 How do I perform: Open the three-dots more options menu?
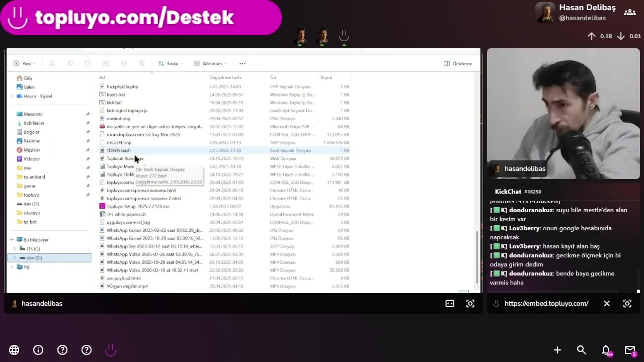(x=243, y=64)
